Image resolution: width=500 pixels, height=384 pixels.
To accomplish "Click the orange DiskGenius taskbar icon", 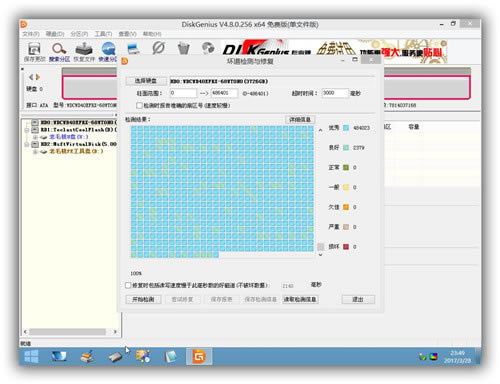I will pyautogui.click(x=199, y=357).
